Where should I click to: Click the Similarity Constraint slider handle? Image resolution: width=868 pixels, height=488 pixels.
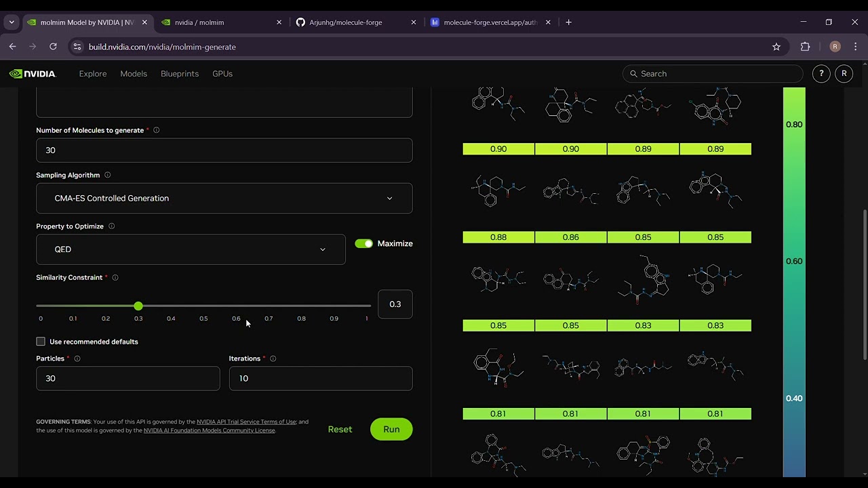[138, 306]
